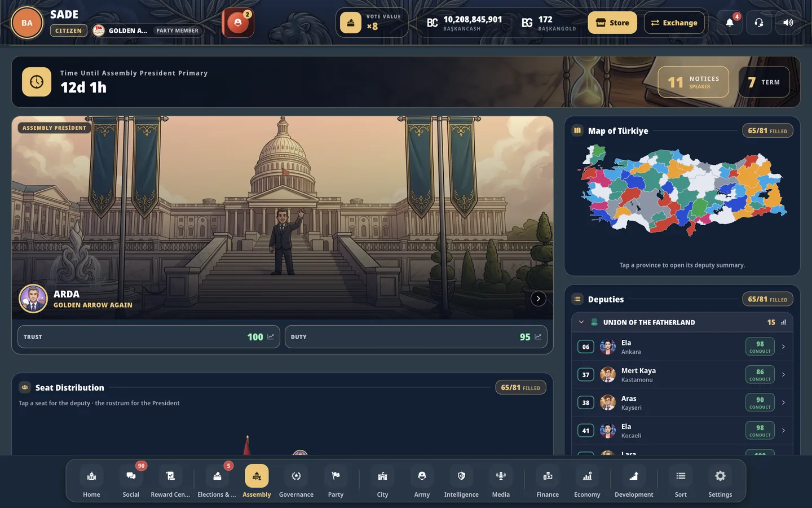
Task: Click the Party Member tag
Action: (x=178, y=30)
